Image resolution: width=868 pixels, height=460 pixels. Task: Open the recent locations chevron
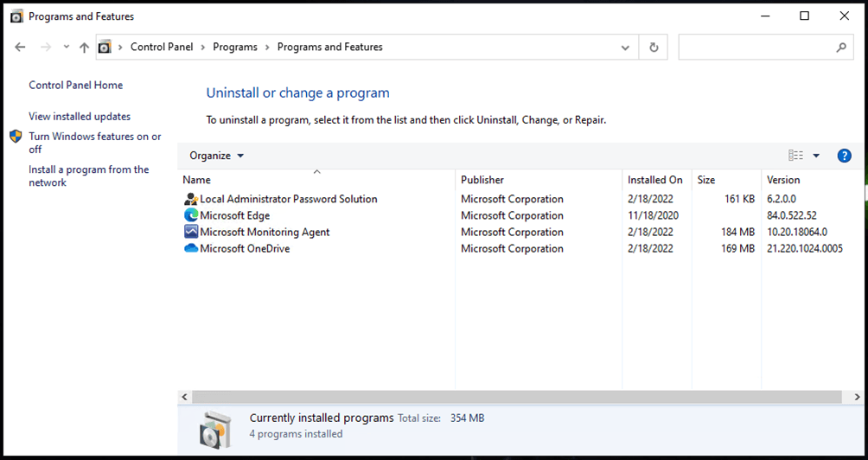pyautogui.click(x=66, y=47)
